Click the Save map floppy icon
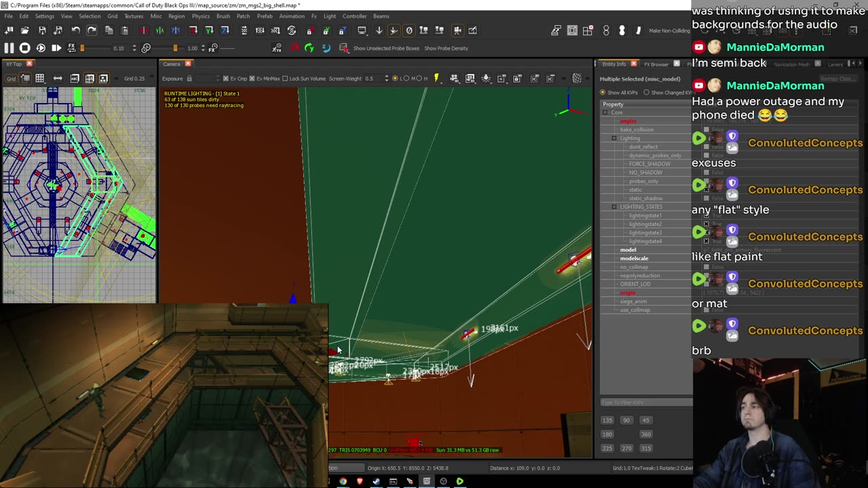This screenshot has height=488, width=868. (x=42, y=30)
